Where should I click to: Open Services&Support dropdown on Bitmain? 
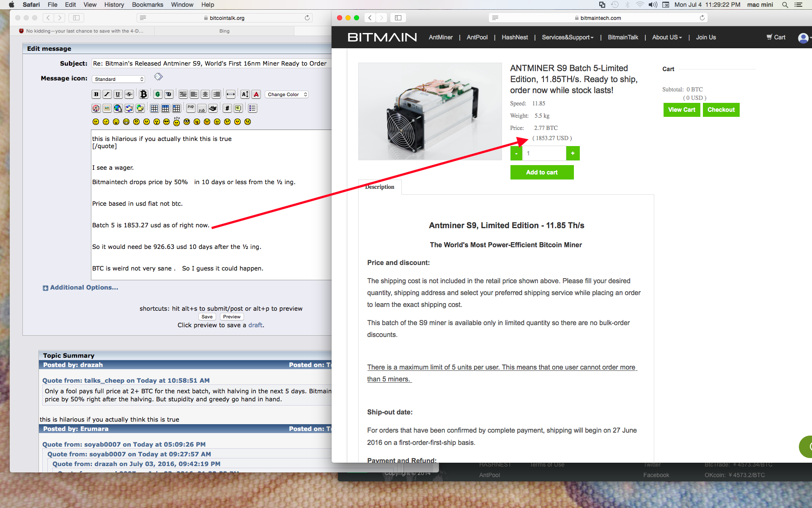tap(568, 37)
